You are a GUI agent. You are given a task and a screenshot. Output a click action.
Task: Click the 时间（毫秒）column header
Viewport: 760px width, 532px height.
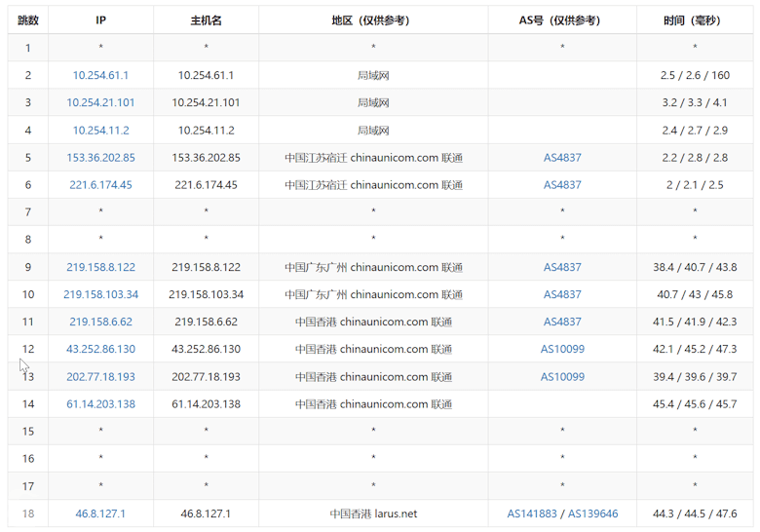click(695, 20)
